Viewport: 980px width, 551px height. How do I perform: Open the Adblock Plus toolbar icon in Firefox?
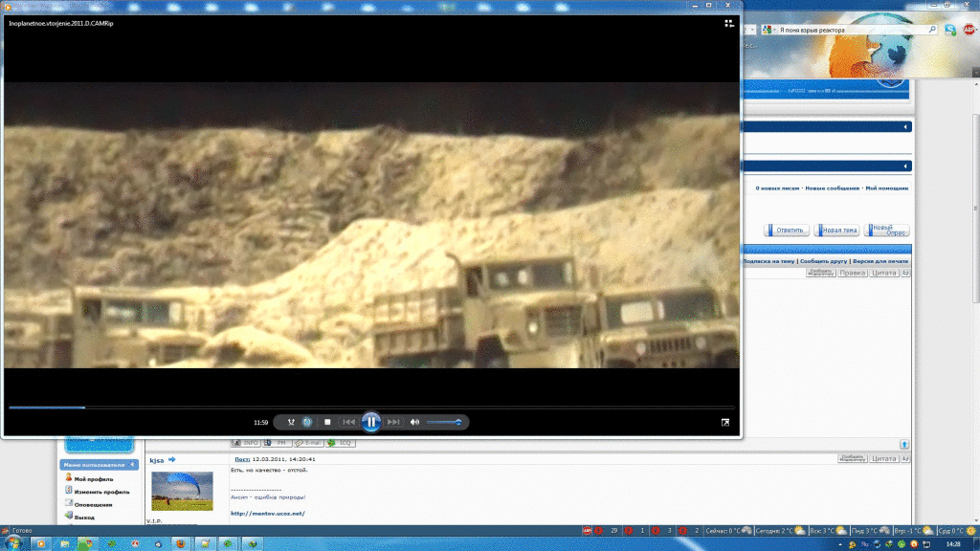[x=969, y=30]
